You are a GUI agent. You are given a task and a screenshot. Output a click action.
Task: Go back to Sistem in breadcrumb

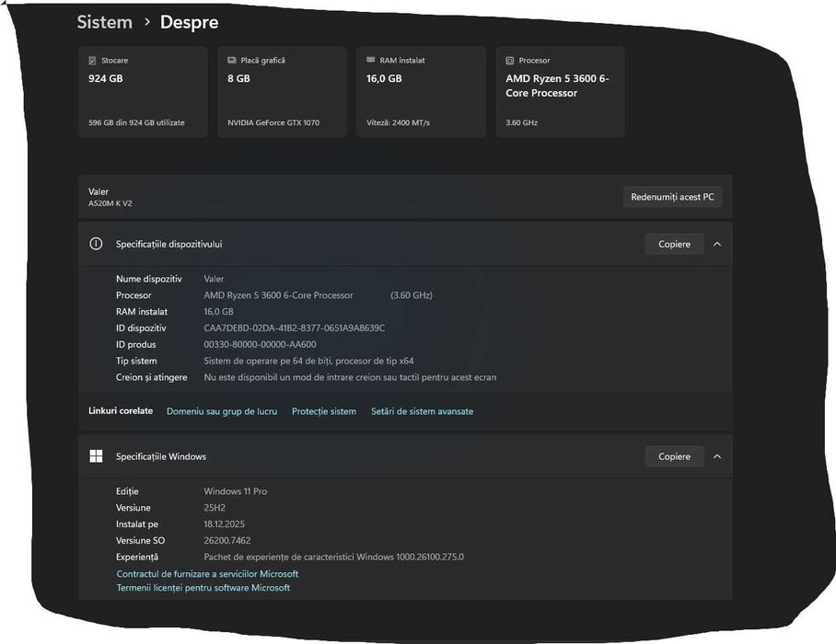(x=105, y=22)
